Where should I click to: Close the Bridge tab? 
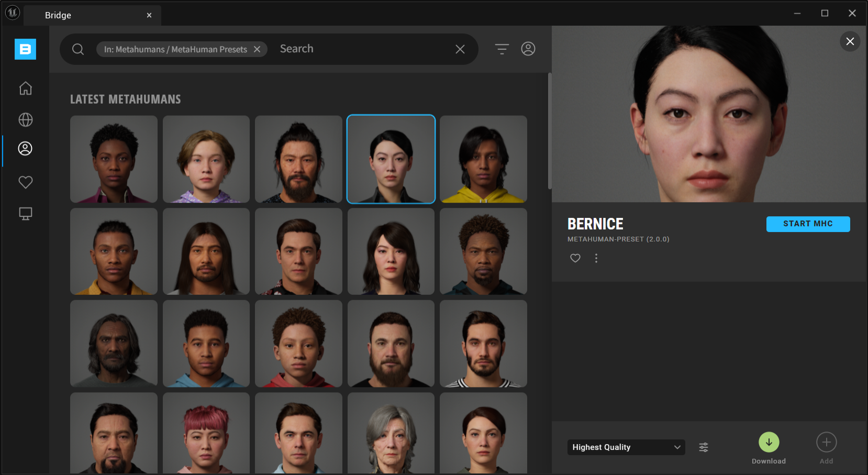tap(149, 15)
